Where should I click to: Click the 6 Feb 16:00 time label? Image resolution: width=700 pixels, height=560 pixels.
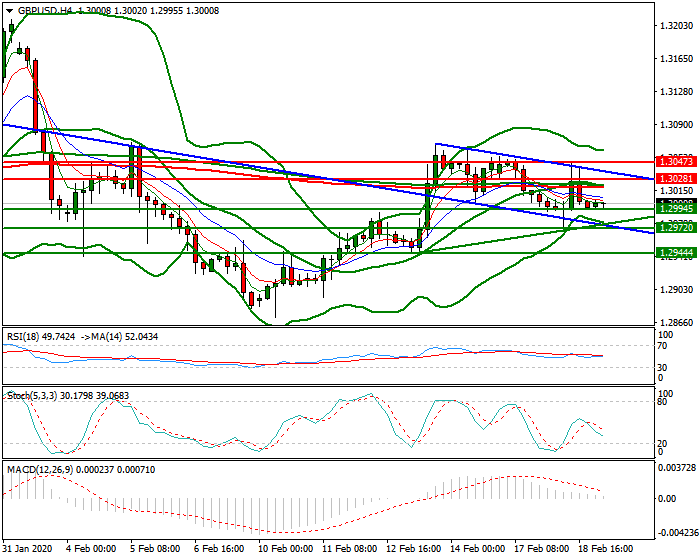click(x=219, y=548)
